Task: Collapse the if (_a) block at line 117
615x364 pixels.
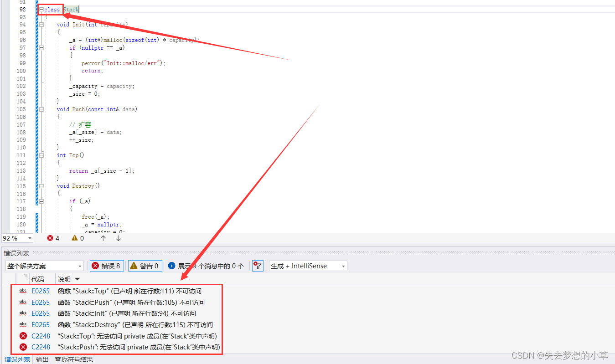Action: coord(41,201)
